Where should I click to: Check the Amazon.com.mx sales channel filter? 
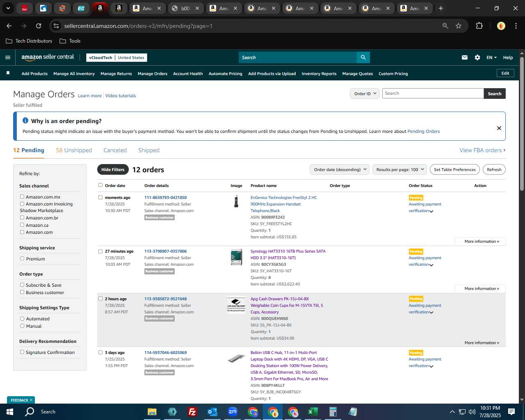[22, 197]
